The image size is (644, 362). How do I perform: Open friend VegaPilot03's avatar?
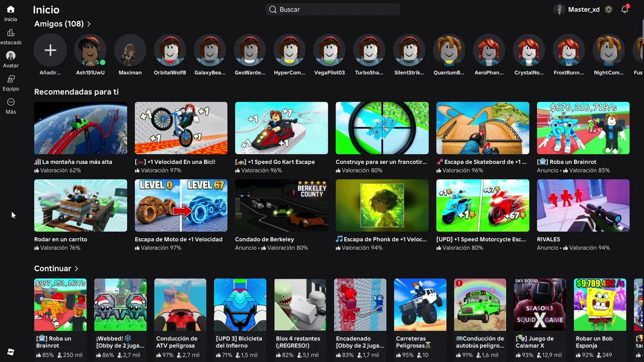coord(330,50)
